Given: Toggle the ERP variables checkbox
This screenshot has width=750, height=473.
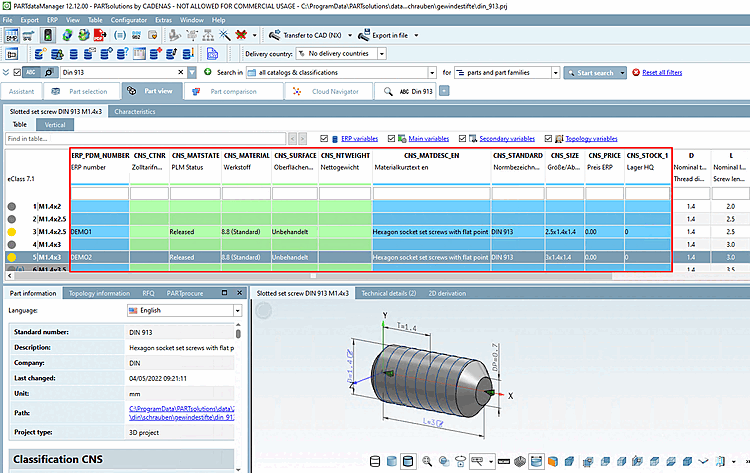Looking at the screenshot, I should [x=324, y=139].
